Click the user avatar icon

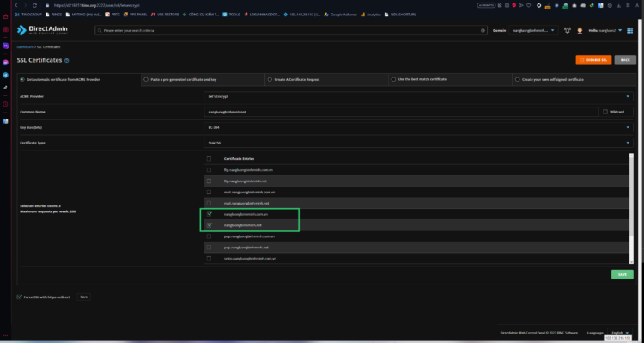tap(580, 30)
